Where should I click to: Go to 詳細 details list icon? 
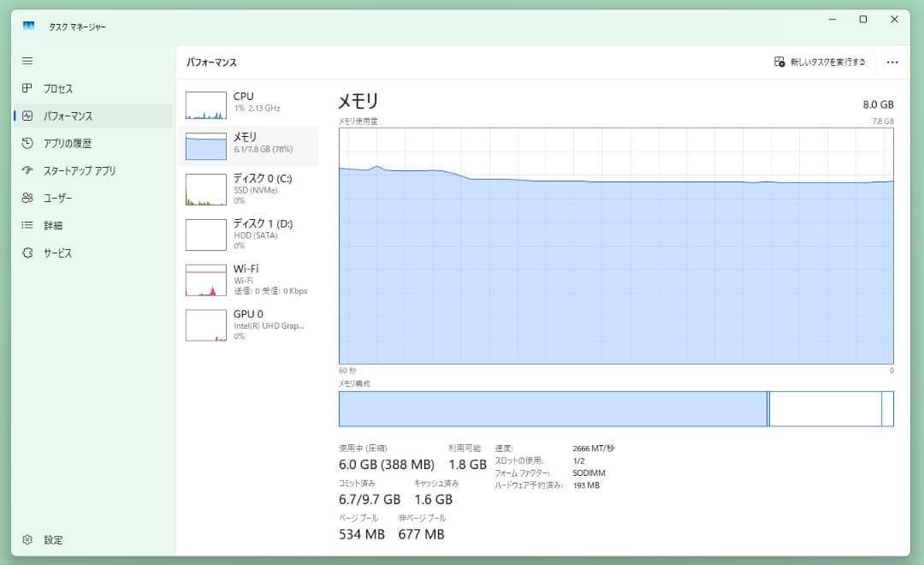pos(27,225)
